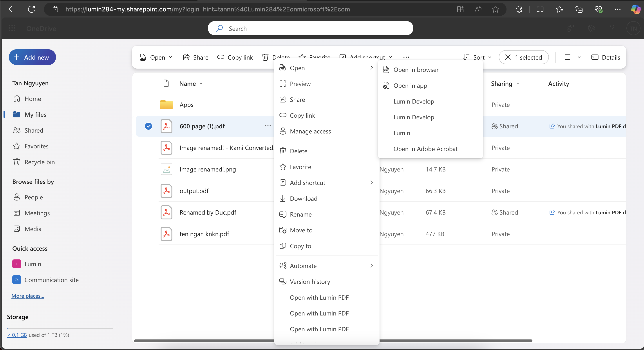Image resolution: width=644 pixels, height=350 pixels.
Task: Open file Renamed by Duc.pdf
Action: 208,212
